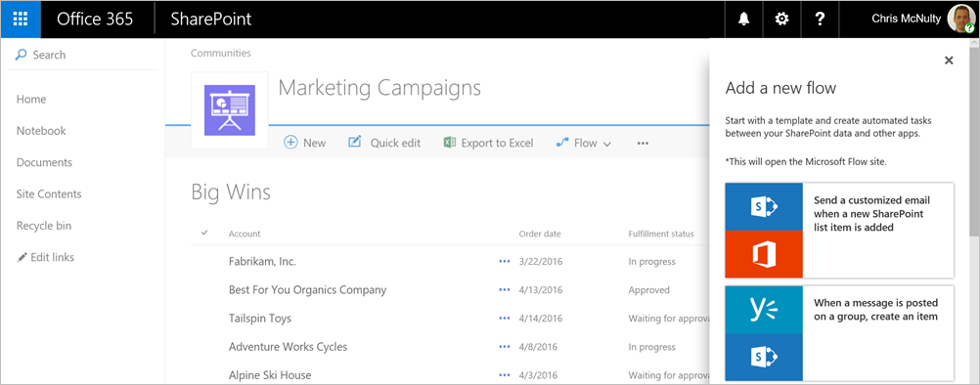
Task: Click the New plus icon
Action: [x=290, y=143]
